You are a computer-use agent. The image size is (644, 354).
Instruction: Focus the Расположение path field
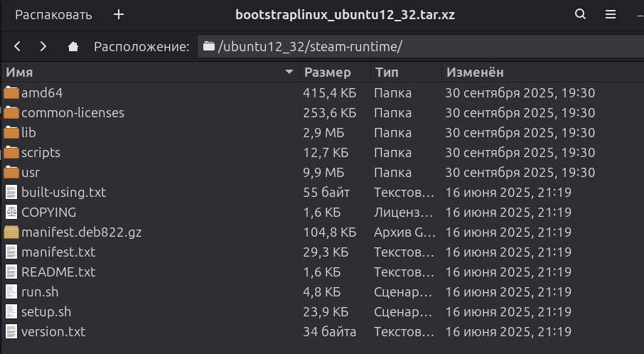[x=419, y=47]
